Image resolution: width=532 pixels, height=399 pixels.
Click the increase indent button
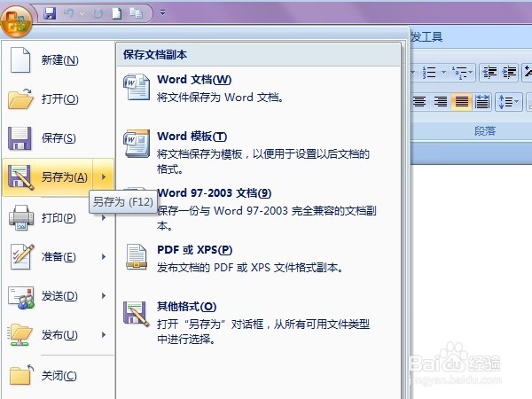509,73
